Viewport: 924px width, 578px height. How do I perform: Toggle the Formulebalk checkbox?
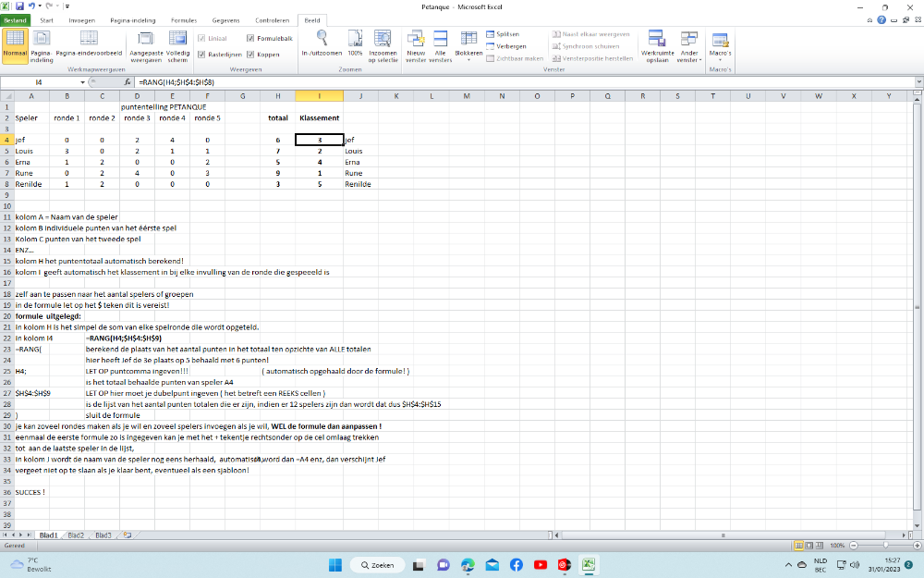click(x=250, y=38)
